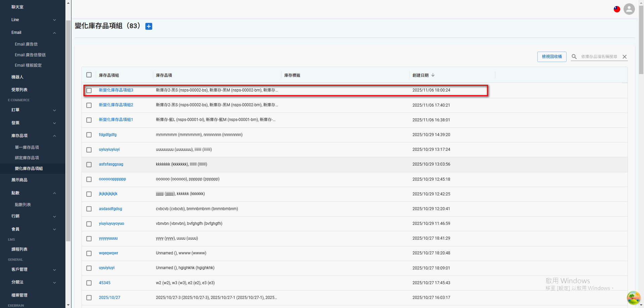Tick the select-all header checkbox

pyautogui.click(x=89, y=75)
